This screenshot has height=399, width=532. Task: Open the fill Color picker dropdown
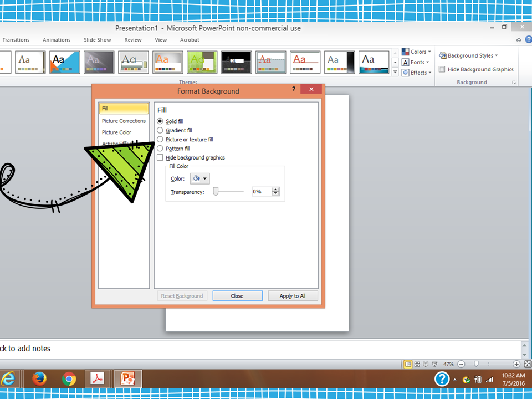coord(200,178)
